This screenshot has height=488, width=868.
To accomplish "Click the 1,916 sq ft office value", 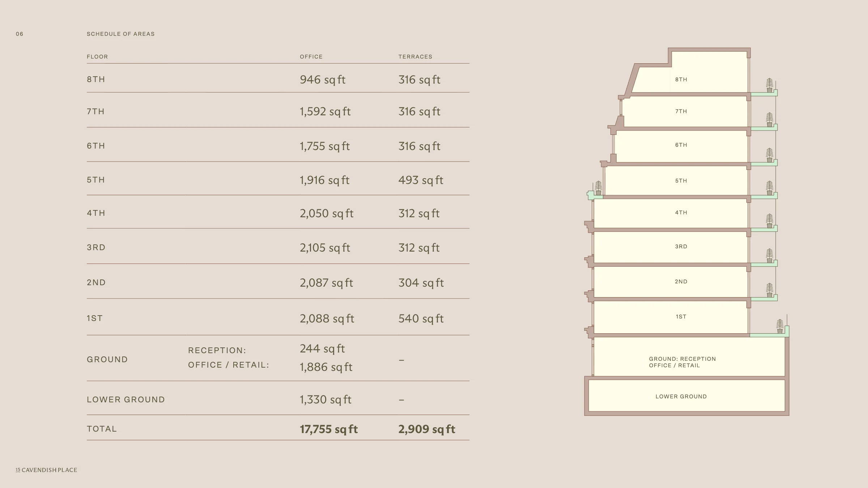I will [324, 180].
